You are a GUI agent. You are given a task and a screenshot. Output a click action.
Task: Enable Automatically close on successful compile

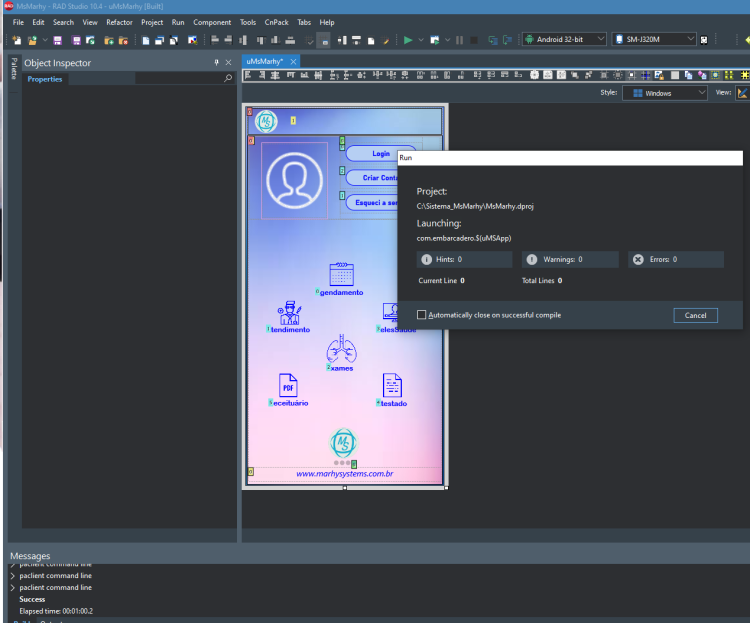click(421, 315)
